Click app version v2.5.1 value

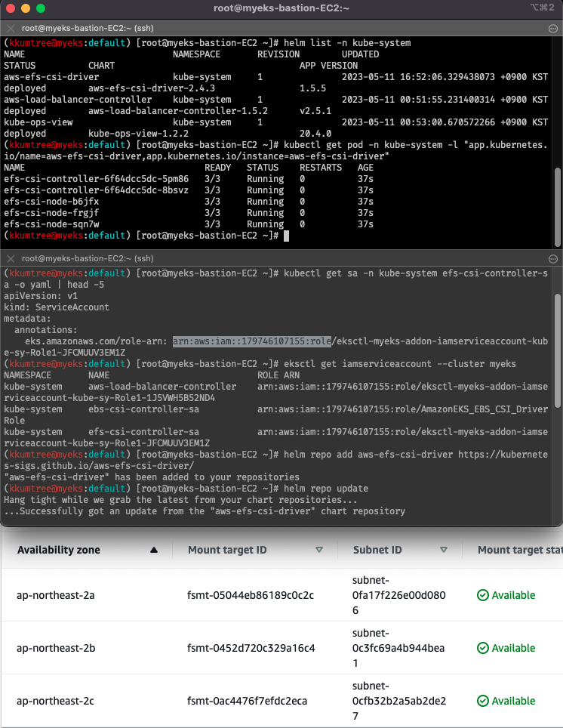[x=315, y=111]
